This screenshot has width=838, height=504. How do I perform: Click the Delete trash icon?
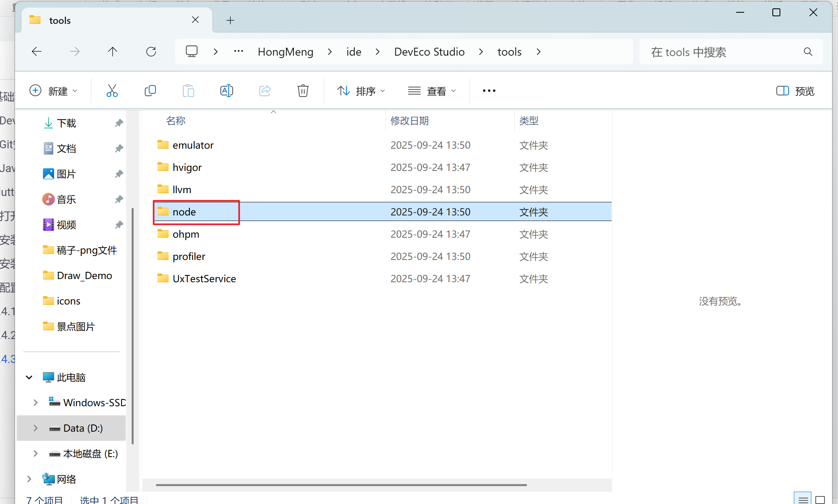[x=303, y=91]
